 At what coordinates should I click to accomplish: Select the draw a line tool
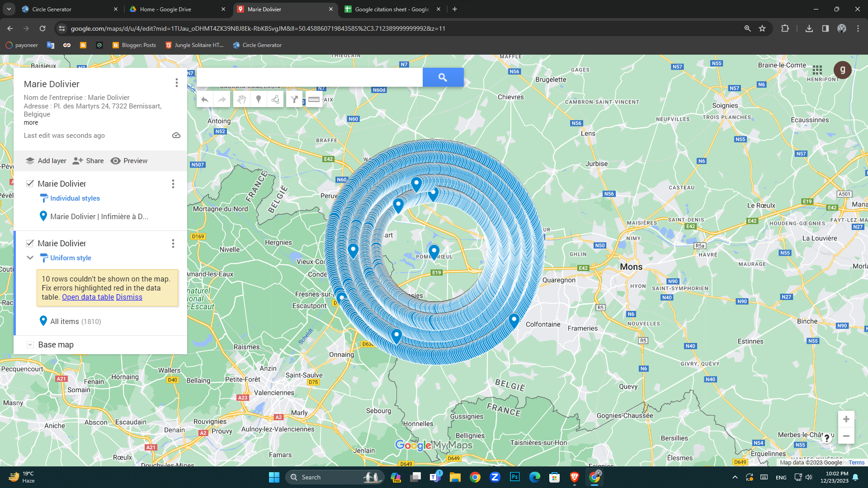275,99
